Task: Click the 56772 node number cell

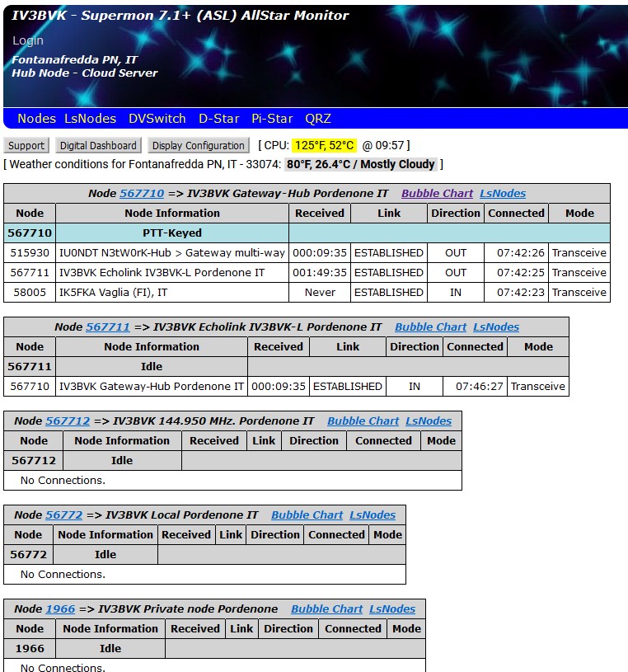Action: pyautogui.click(x=28, y=554)
